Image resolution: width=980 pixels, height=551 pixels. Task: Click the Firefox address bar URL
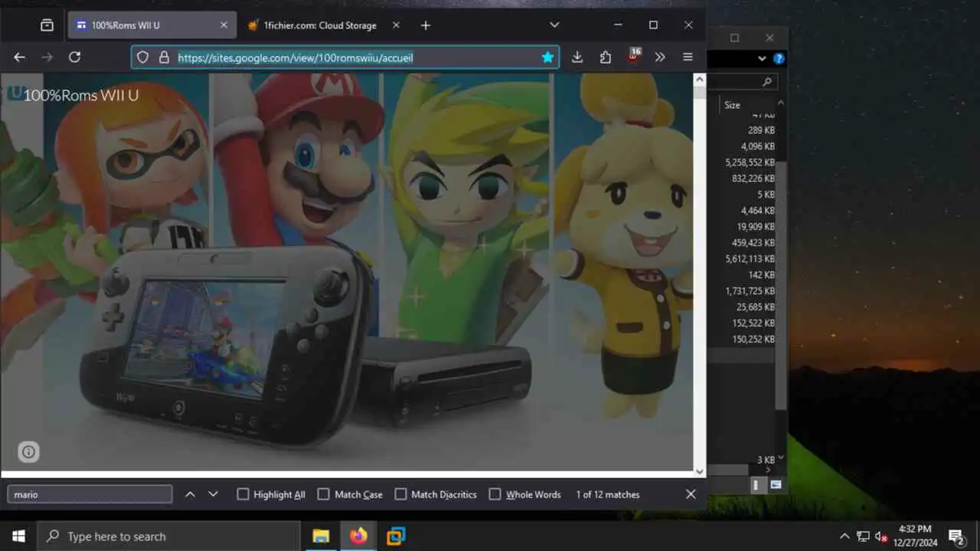(x=296, y=57)
